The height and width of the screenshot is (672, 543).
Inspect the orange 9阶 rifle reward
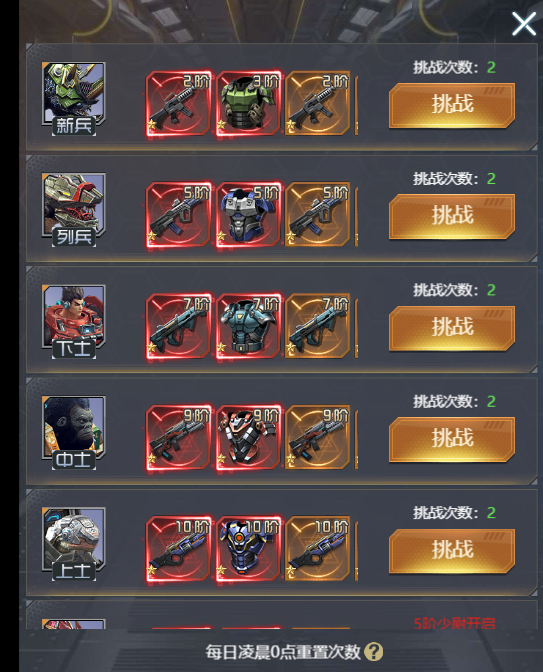tap(318, 438)
